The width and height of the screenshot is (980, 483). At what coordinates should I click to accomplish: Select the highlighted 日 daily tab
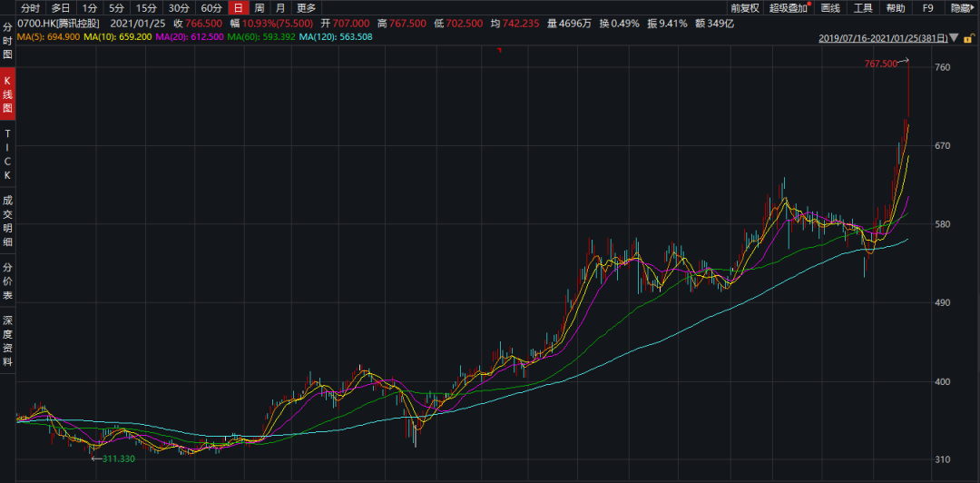pyautogui.click(x=238, y=8)
